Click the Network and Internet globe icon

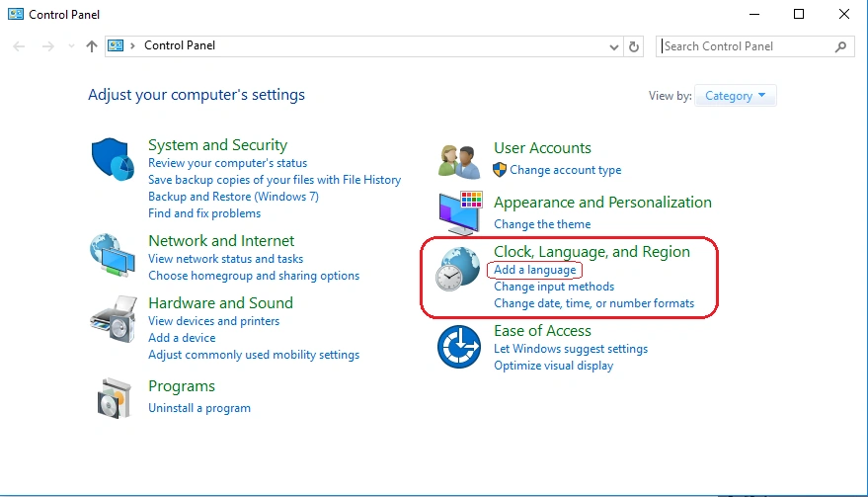click(113, 255)
